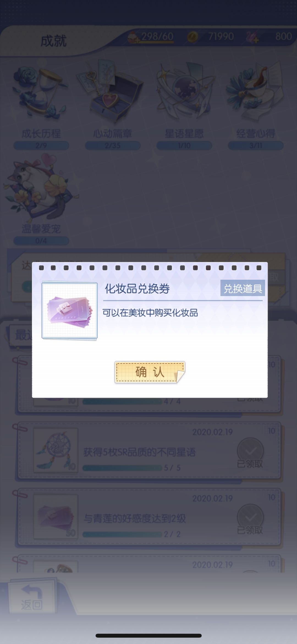
Task: Tap the gold coin currency icon
Action: [x=193, y=37]
